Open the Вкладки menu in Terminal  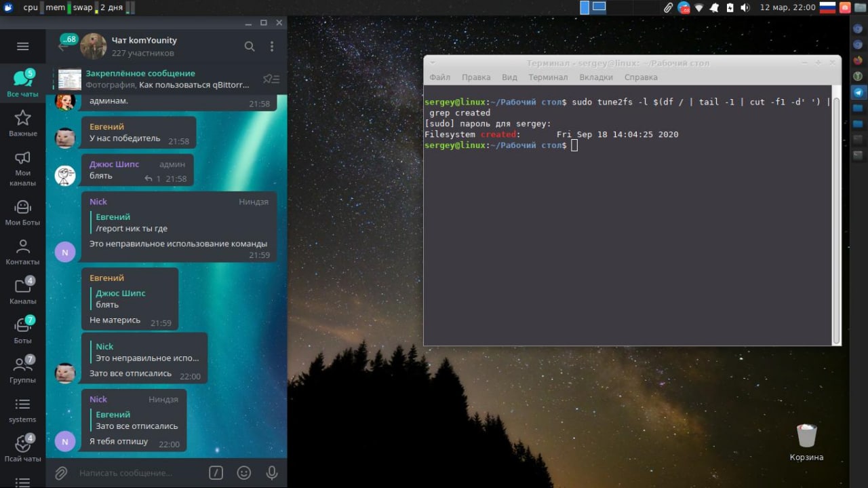[x=596, y=77]
